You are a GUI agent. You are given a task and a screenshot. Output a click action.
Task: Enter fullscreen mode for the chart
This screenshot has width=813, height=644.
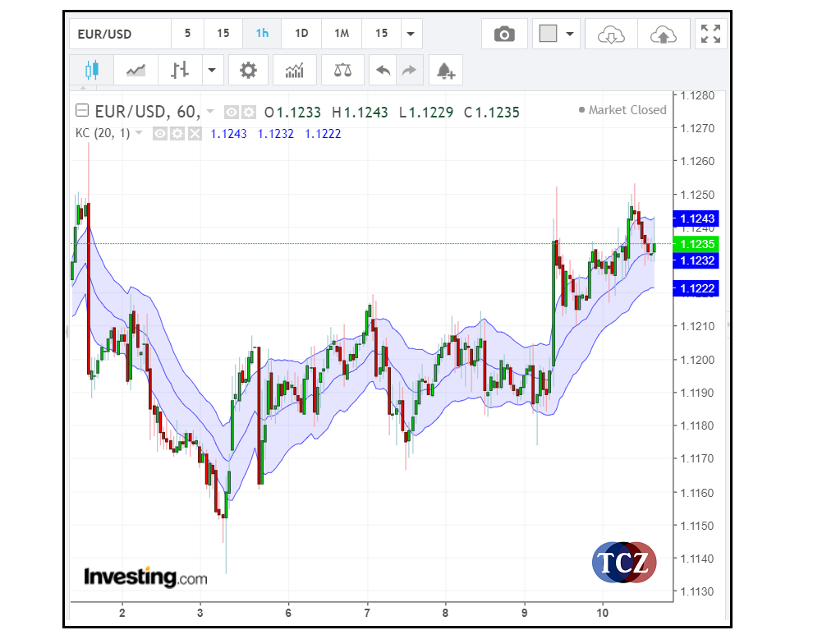coord(710,34)
